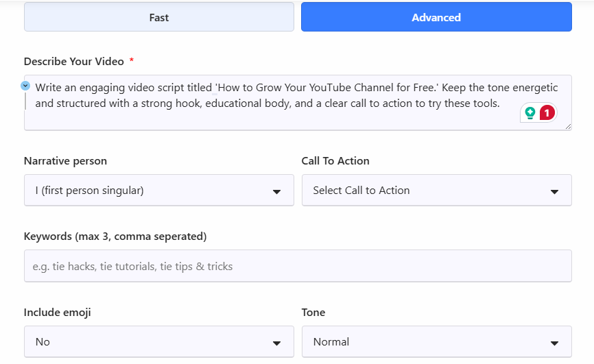
Task: Click the Tone dropdown arrow
Action: [x=554, y=343]
